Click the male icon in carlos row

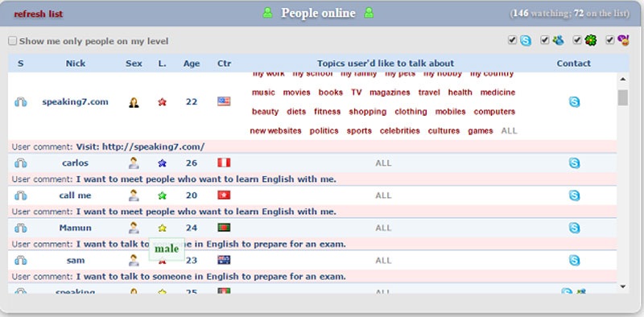click(x=134, y=163)
